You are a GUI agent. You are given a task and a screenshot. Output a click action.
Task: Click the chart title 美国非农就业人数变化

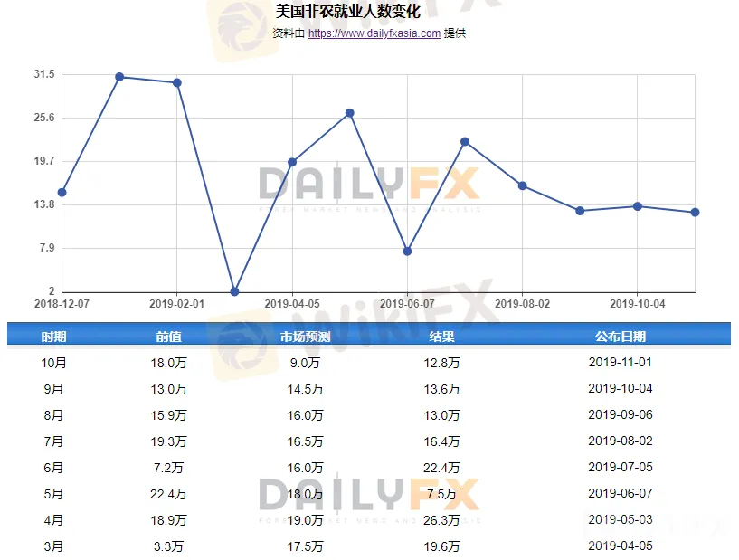pyautogui.click(x=348, y=11)
